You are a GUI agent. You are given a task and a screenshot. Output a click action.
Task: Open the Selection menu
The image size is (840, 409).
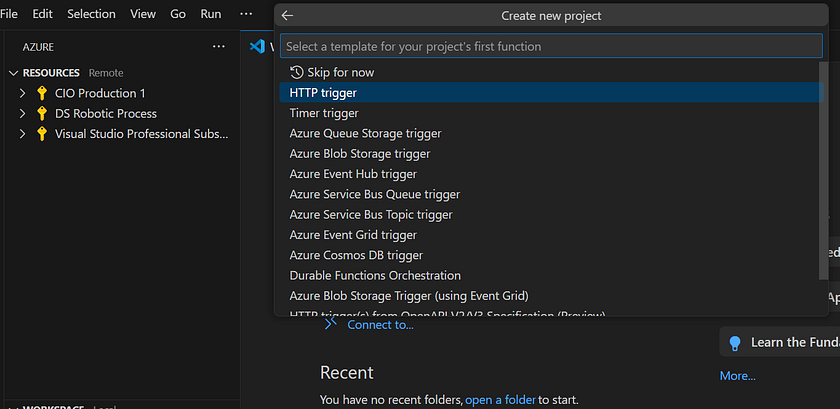(x=91, y=14)
